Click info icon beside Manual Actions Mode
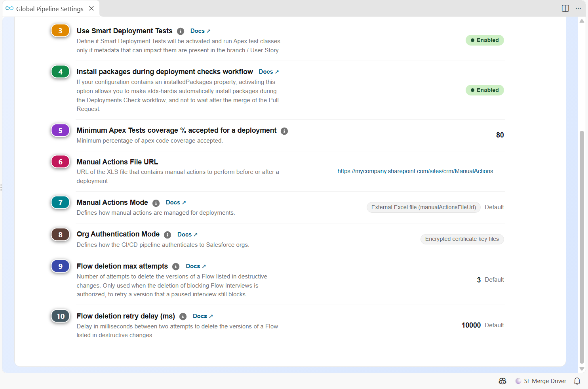 coord(156,203)
